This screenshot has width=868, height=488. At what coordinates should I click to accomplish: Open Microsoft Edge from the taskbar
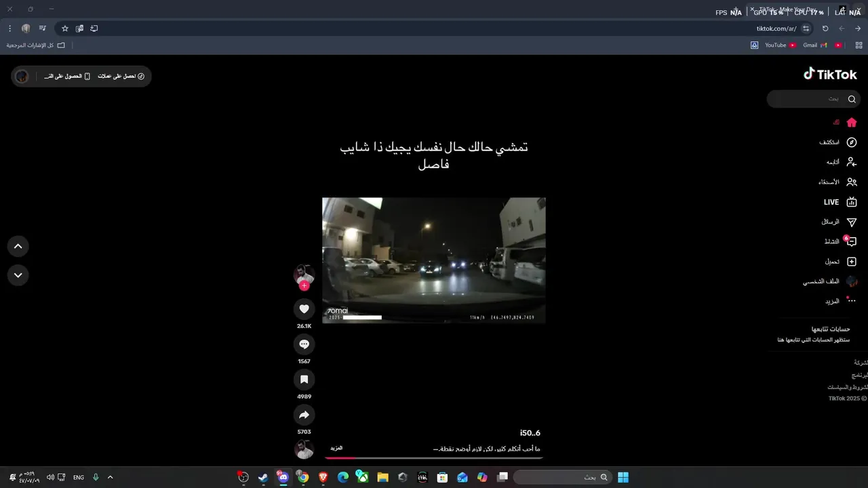[343, 477]
